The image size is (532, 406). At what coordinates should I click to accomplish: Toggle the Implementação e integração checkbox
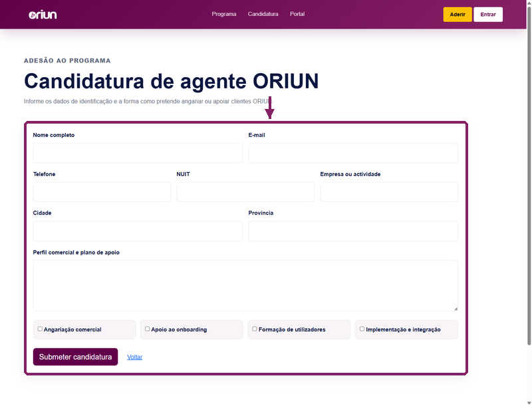tap(362, 329)
